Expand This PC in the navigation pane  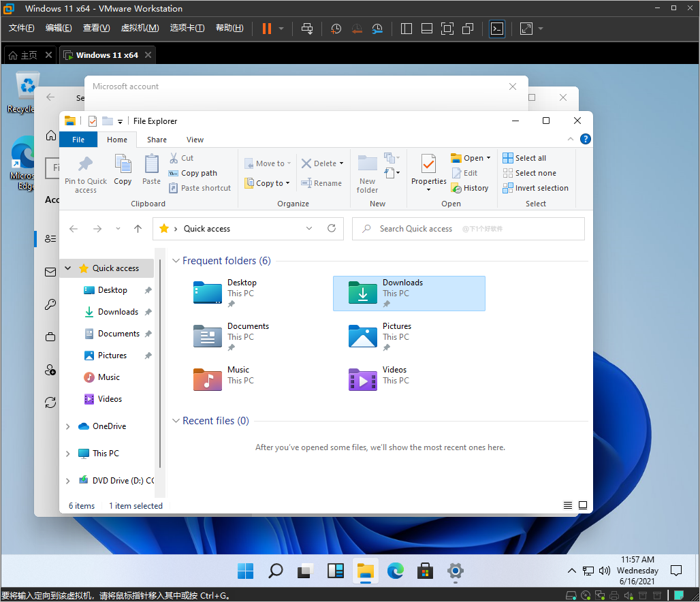pyautogui.click(x=67, y=453)
